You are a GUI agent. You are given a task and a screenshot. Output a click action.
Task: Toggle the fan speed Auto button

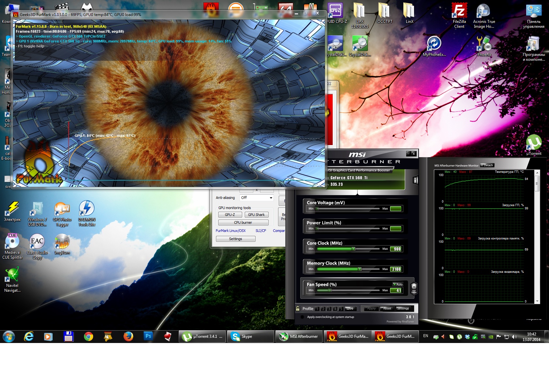[x=398, y=284]
